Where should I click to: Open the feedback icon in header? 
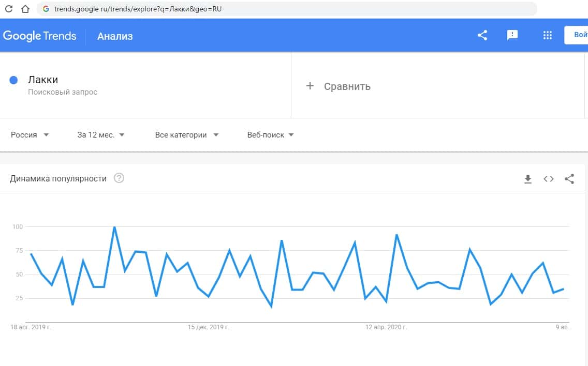point(512,36)
